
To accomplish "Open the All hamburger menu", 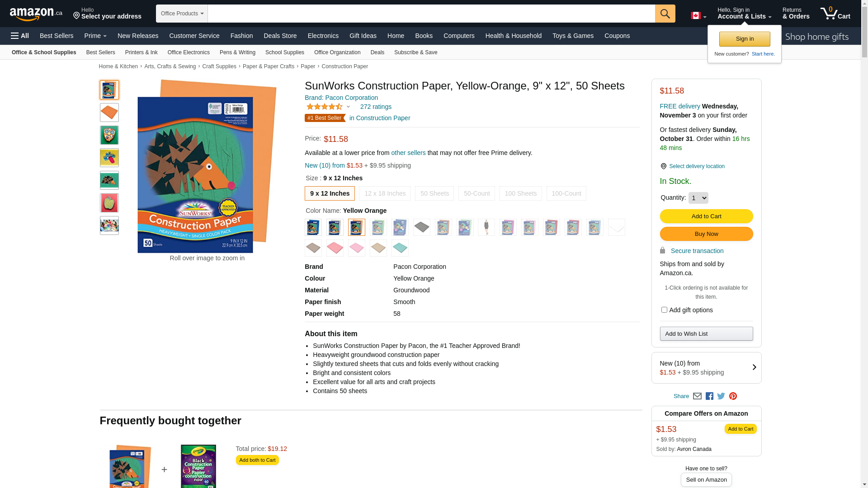I will [x=20, y=36].
